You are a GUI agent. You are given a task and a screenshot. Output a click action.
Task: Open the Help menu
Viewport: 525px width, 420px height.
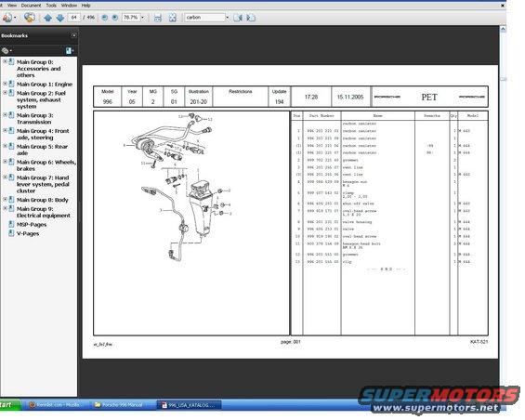(86, 6)
